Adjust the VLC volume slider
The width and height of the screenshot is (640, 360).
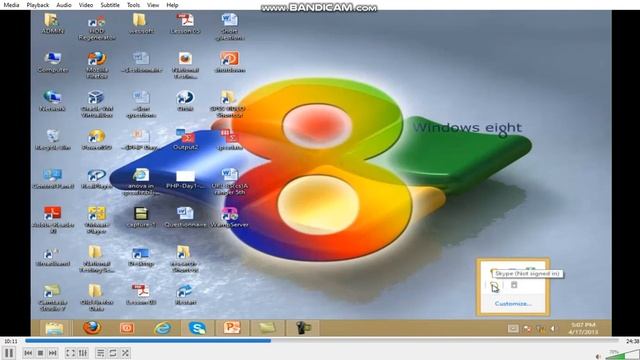(622, 354)
